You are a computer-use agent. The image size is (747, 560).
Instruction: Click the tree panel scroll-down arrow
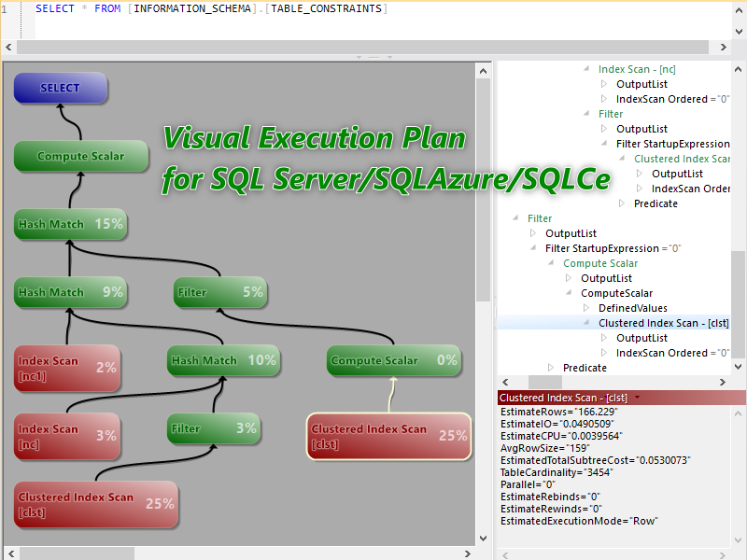738,366
